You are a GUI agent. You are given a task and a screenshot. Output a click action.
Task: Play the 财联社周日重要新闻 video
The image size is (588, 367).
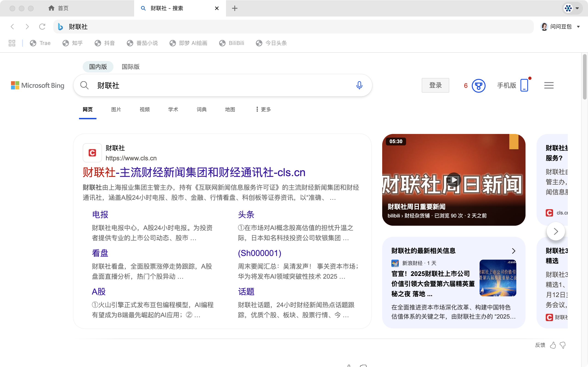453,179
